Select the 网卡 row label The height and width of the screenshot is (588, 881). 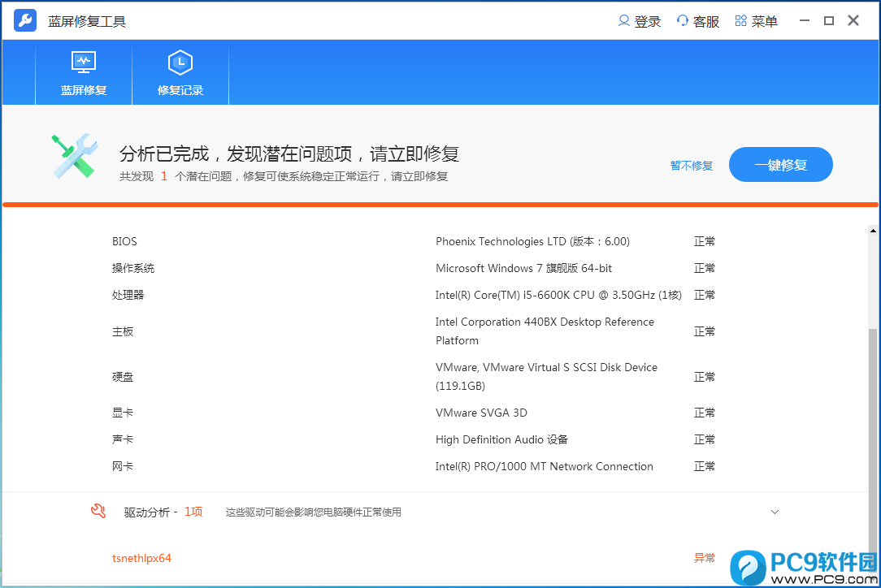[x=123, y=466]
